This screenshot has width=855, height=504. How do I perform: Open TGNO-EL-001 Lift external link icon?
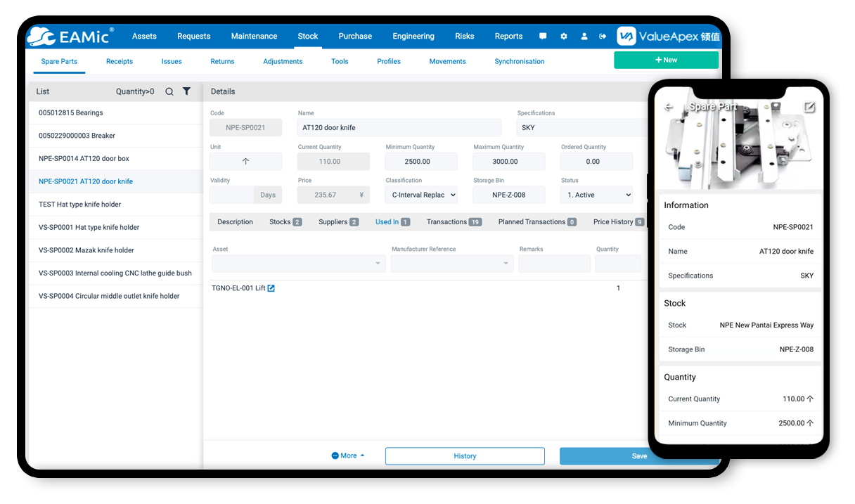(271, 288)
